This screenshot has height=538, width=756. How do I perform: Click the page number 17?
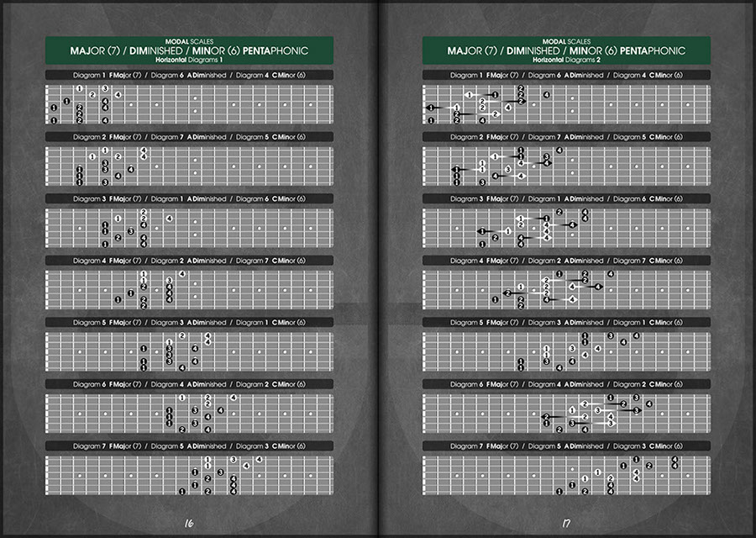pos(566,523)
